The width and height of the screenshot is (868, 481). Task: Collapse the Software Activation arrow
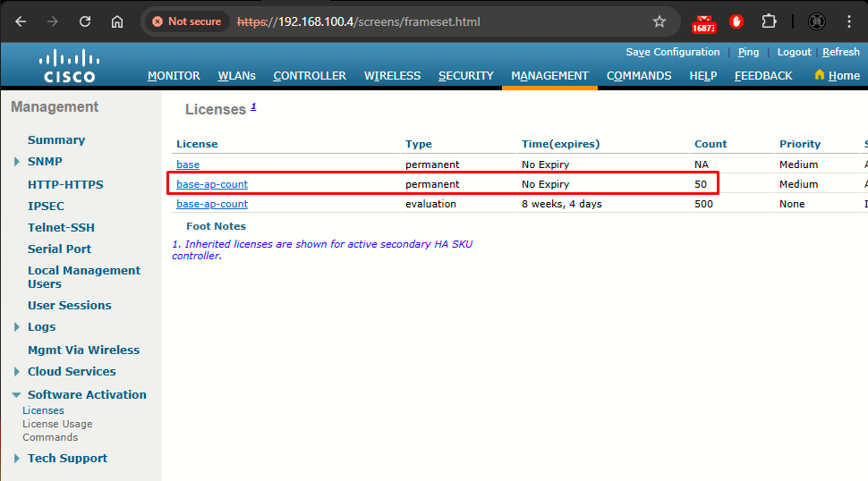[x=16, y=395]
